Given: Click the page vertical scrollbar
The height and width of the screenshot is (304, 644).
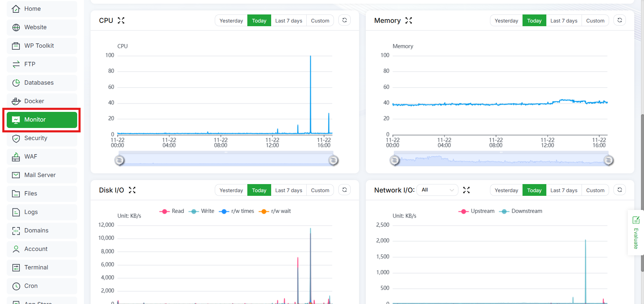Looking at the screenshot, I should click(x=642, y=193).
